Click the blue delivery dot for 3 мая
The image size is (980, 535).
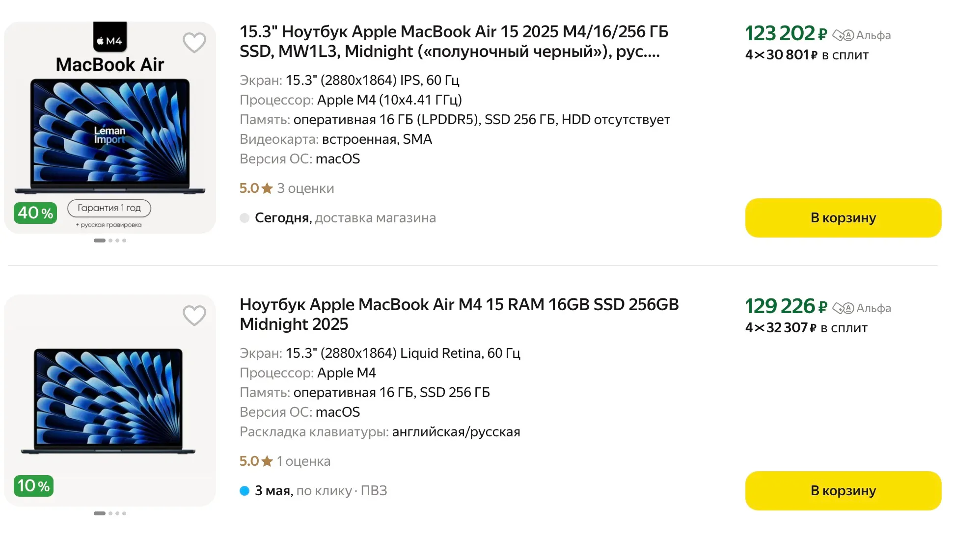coord(245,491)
